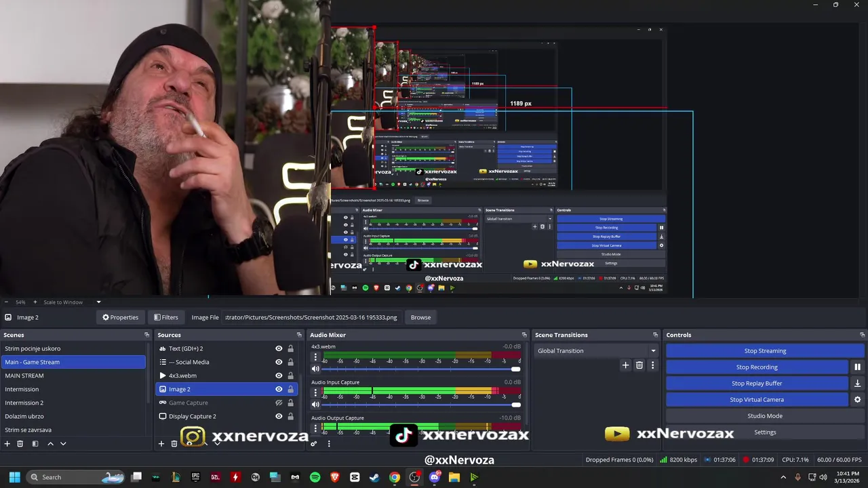
Task: Click Stop Recording
Action: [x=757, y=367]
